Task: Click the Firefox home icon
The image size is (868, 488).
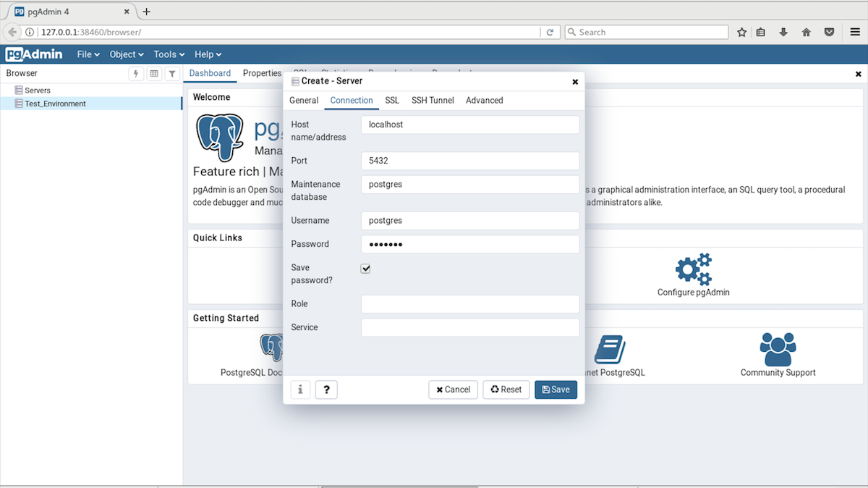Action: coord(806,32)
